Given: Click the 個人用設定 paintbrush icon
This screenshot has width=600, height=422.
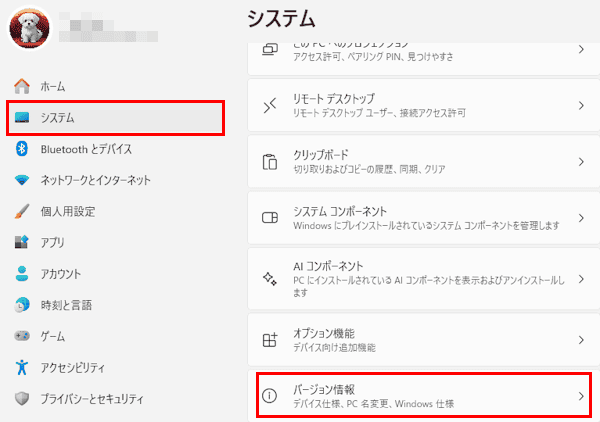Looking at the screenshot, I should coord(22,211).
